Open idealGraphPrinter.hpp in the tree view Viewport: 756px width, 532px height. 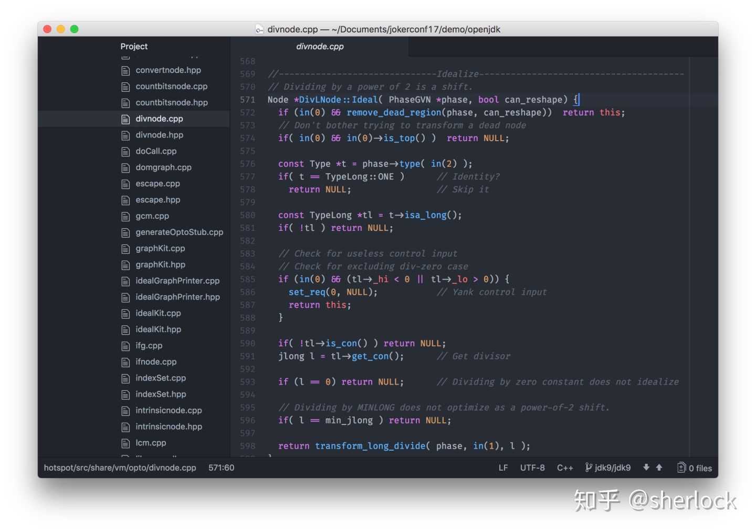(x=177, y=297)
